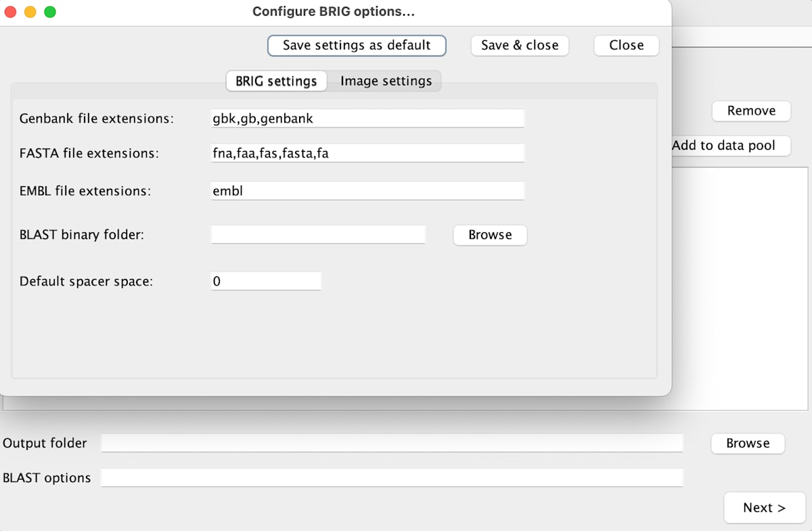Image resolution: width=812 pixels, height=531 pixels.
Task: Maximize dialog with green window button
Action: (x=50, y=12)
